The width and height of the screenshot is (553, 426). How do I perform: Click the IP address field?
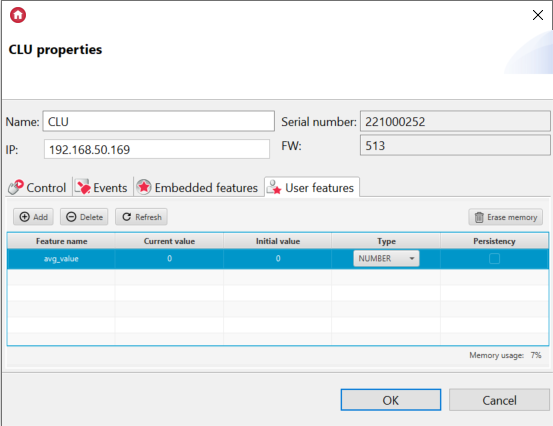click(x=157, y=149)
